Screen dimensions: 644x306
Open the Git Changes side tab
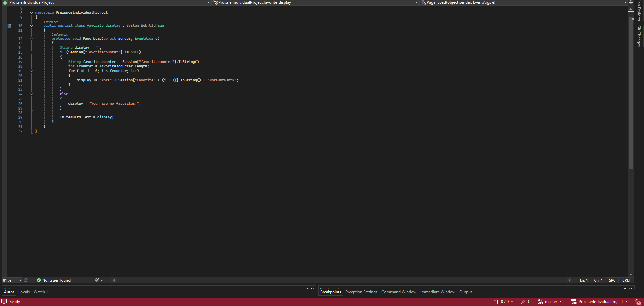[x=639, y=36]
